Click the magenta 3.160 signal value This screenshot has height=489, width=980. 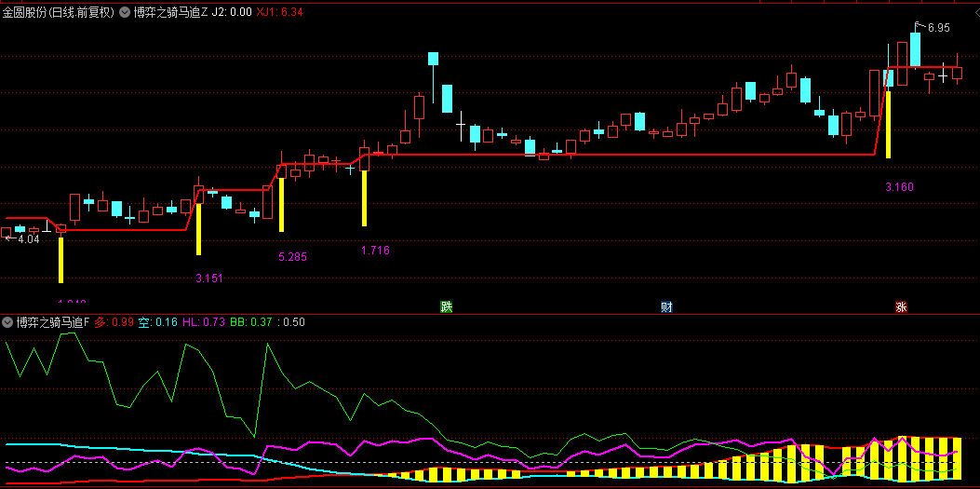(899, 187)
